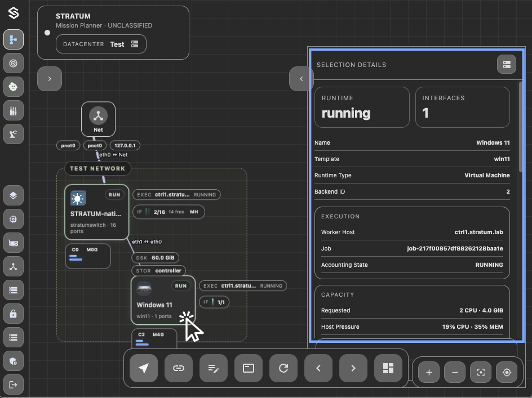Click the RUN badge on the STRATUM switch node
The height and width of the screenshot is (398, 532).
click(114, 195)
